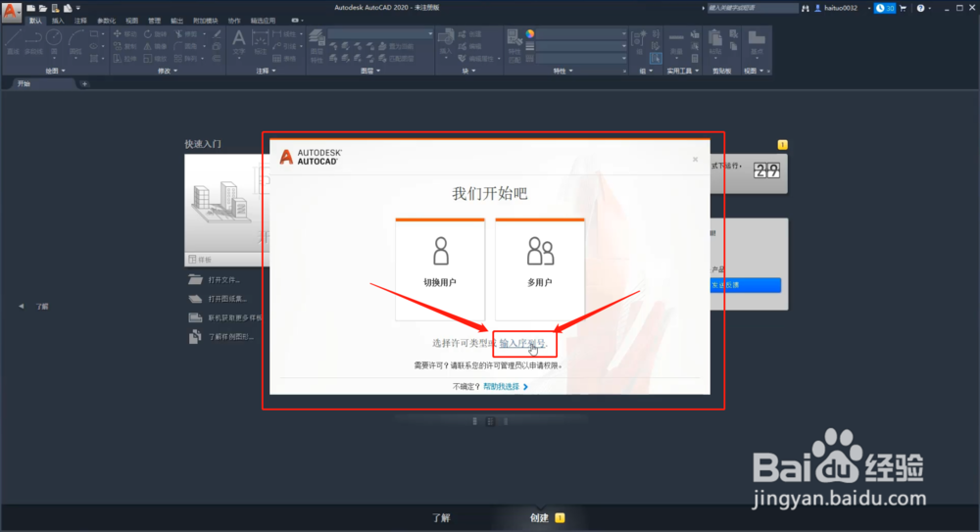Open the lineweight combo box in Properties
Image resolution: width=980 pixels, height=532 pixels.
pyautogui.click(x=581, y=46)
